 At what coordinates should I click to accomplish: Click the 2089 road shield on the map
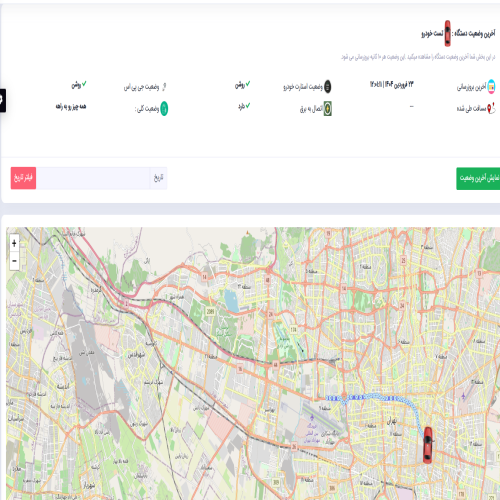click(x=210, y=311)
